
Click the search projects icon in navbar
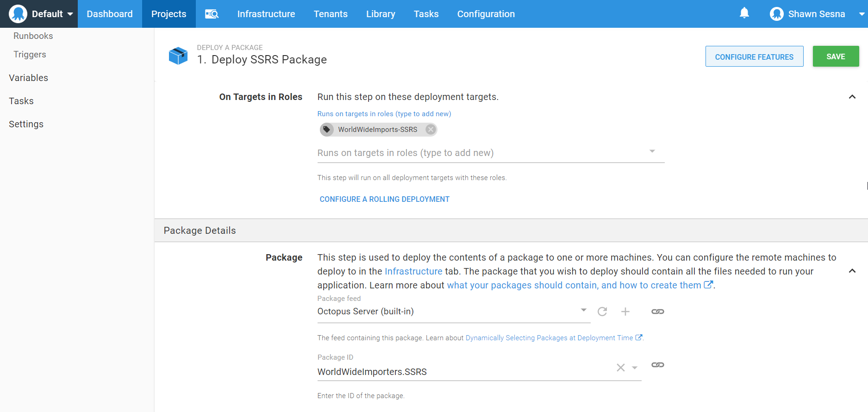coord(212,14)
